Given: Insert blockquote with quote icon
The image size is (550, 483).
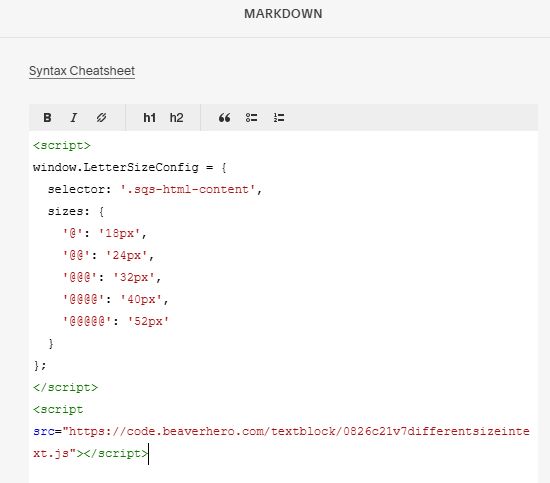Looking at the screenshot, I should pyautogui.click(x=224, y=118).
